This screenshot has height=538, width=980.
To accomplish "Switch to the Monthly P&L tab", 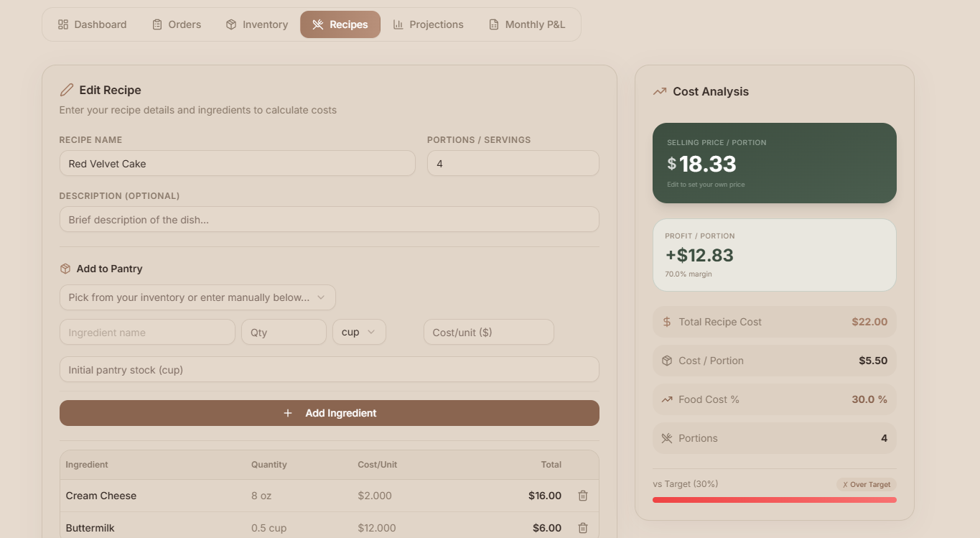I will pos(528,24).
